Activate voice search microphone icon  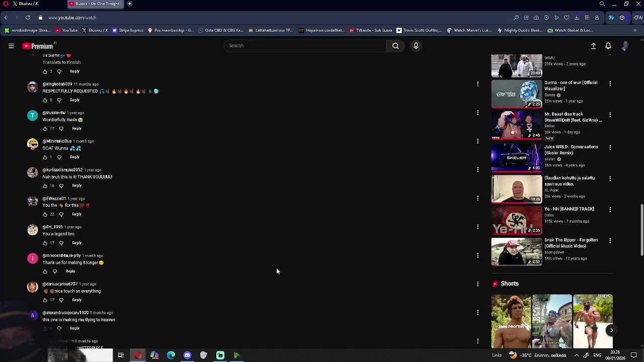(x=416, y=46)
